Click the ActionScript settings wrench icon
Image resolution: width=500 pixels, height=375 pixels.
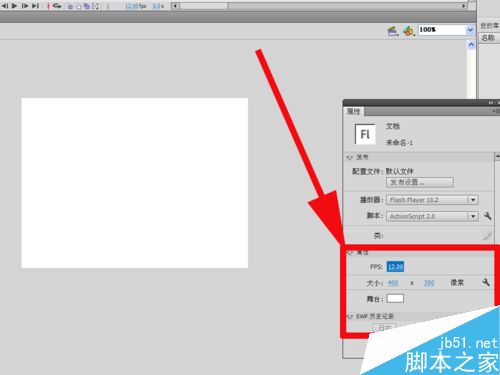coord(487,216)
